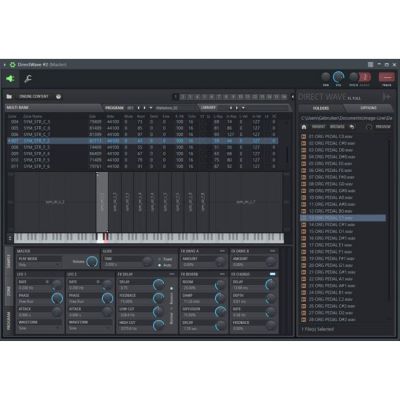
Task: Click the folder path field
Action: [x=346, y=118]
